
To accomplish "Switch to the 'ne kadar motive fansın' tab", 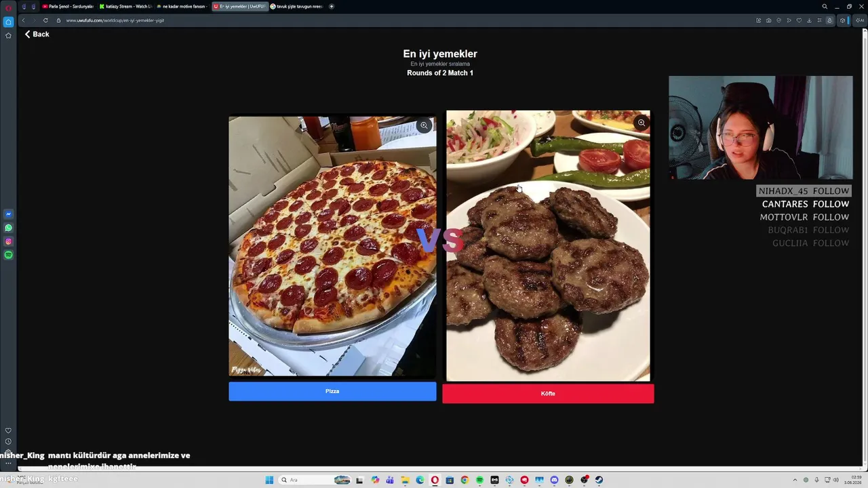I will pos(182,6).
